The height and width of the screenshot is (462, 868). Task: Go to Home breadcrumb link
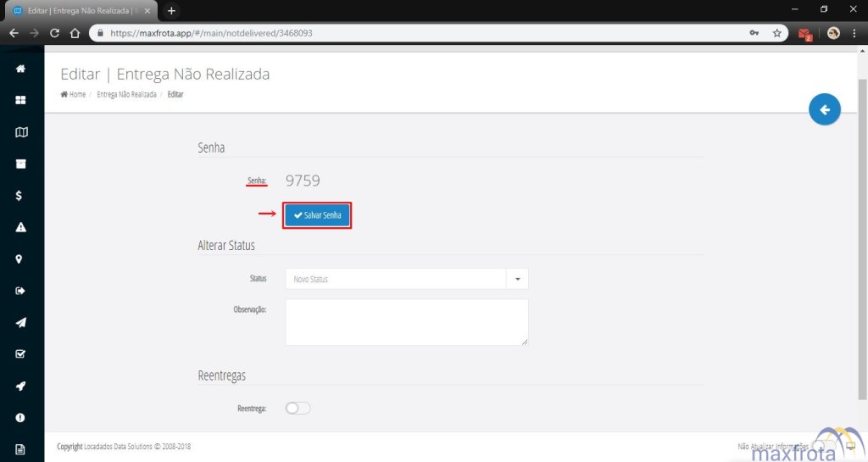point(73,94)
